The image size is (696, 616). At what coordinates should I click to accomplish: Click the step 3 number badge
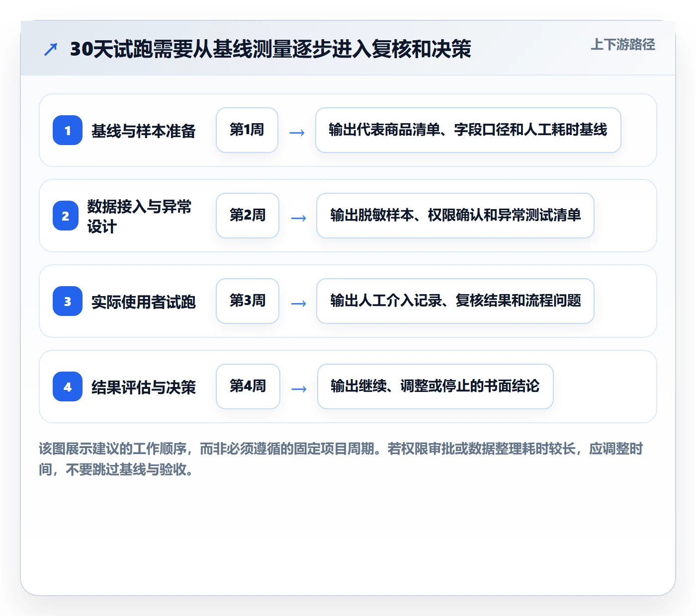(x=68, y=301)
